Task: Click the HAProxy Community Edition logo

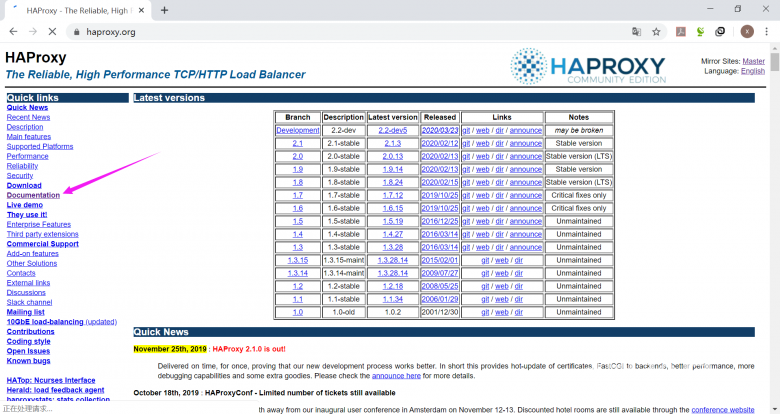Action: [588, 66]
